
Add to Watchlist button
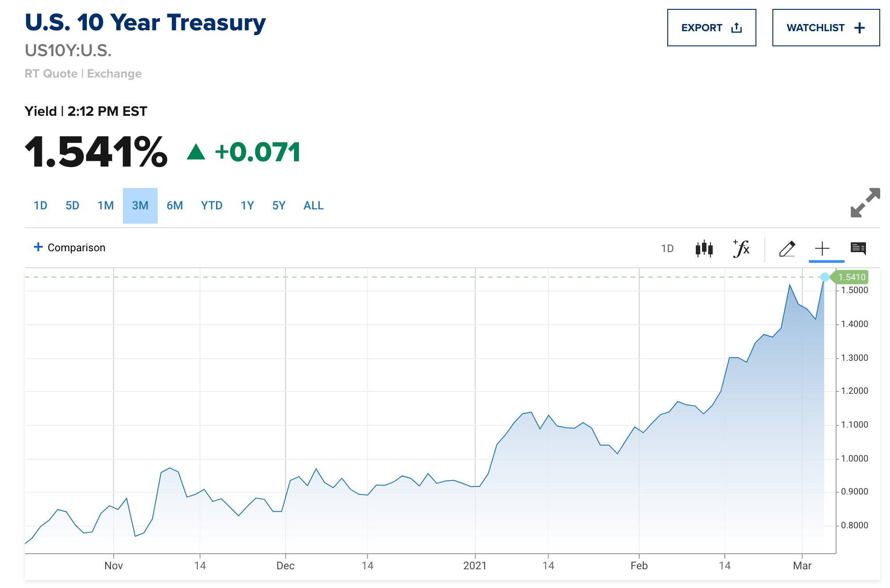pos(826,28)
